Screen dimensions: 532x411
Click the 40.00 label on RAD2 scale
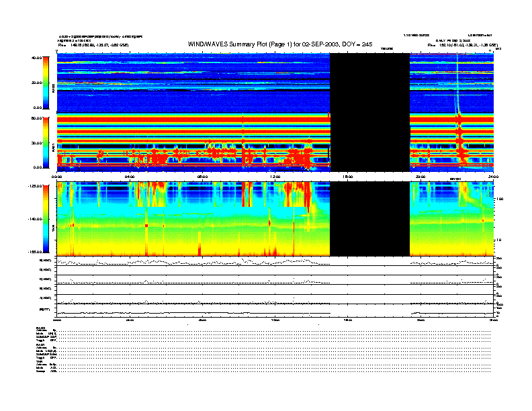37,58
